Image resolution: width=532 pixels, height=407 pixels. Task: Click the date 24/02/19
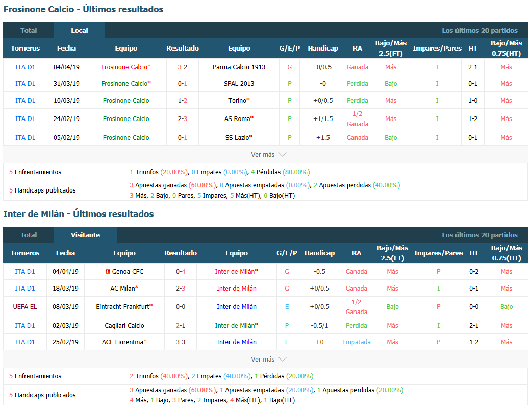[x=66, y=119]
